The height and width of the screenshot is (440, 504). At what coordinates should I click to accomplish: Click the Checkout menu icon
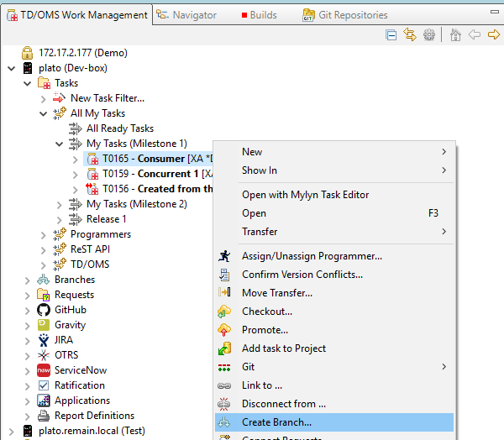[x=224, y=312]
